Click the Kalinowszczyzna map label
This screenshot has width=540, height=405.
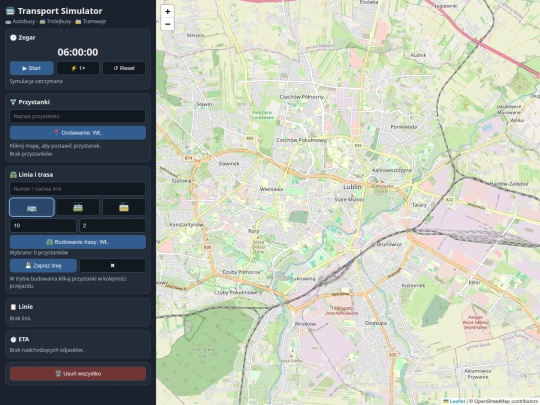392,170
